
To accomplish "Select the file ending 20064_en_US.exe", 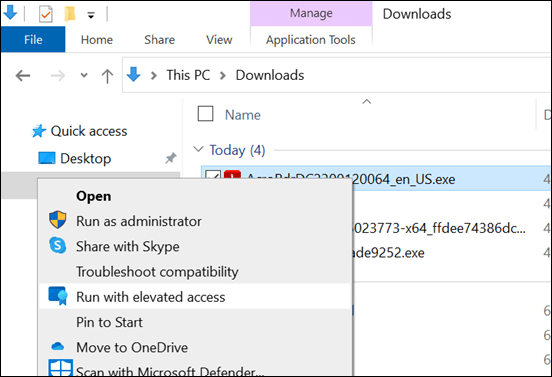I will tap(403, 180).
